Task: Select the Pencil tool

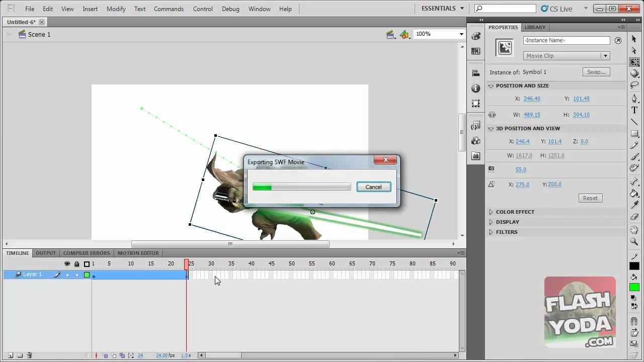Action: (634, 145)
